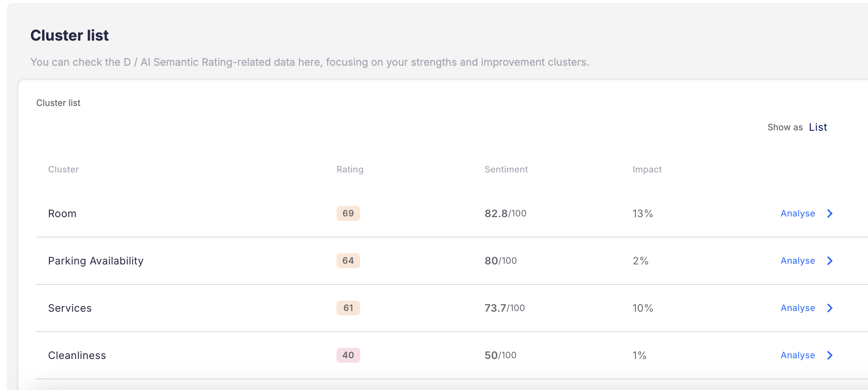868x390 pixels.
Task: Click the chevron arrow in Services row
Action: coord(830,308)
